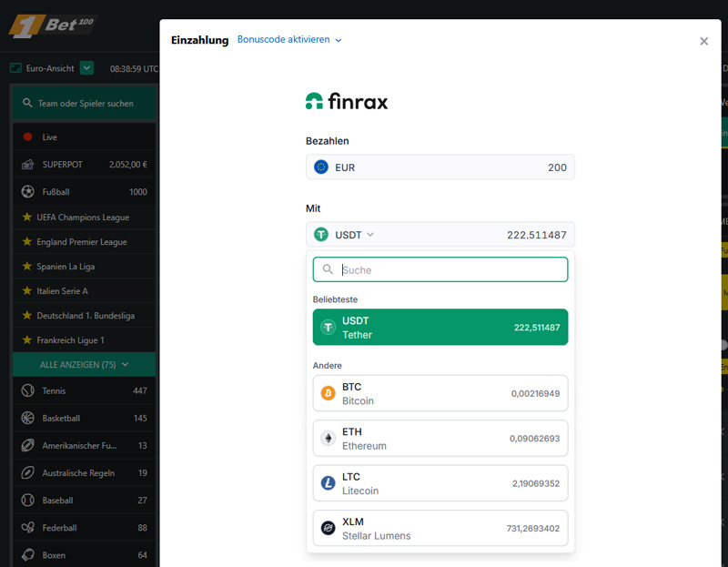The width and height of the screenshot is (728, 567).
Task: Click the EUR amount field showing 200
Action: click(x=440, y=167)
